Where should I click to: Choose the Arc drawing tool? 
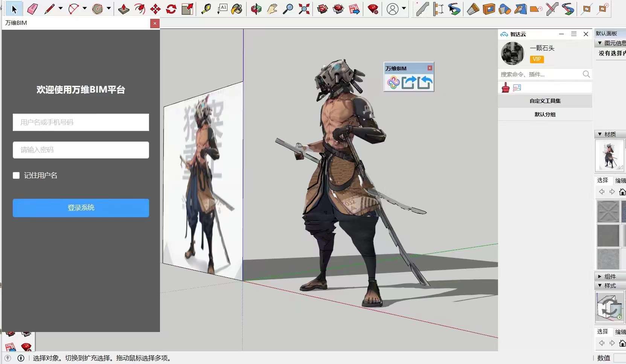[74, 9]
